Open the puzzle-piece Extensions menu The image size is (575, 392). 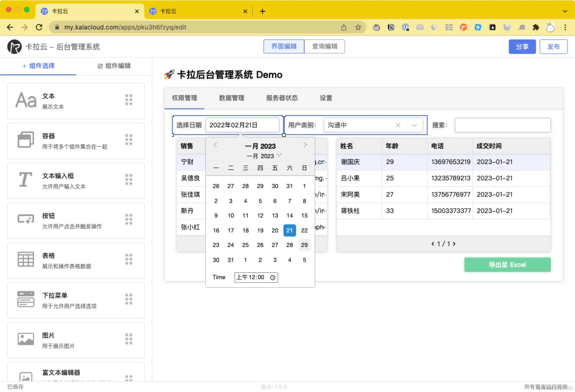536,27
